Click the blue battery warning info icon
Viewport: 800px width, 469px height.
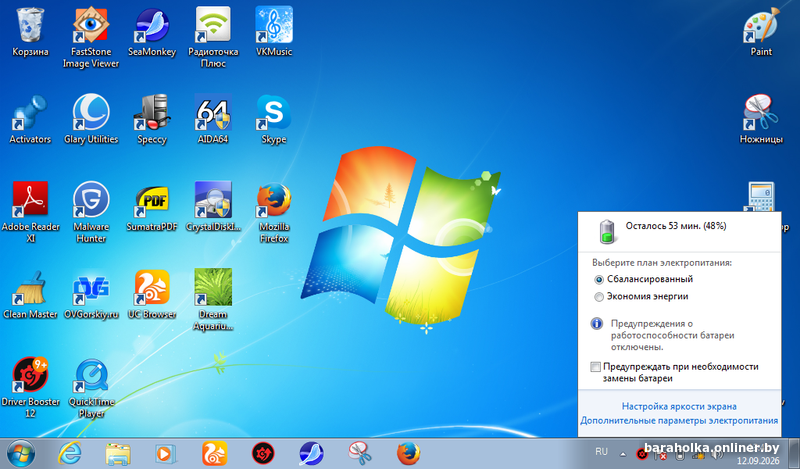[596, 324]
